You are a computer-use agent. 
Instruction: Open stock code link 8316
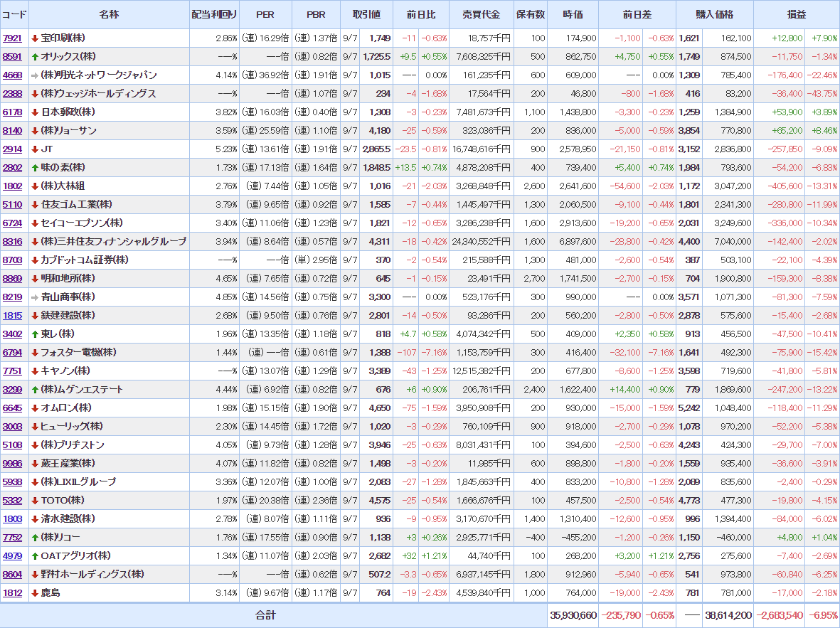click(x=12, y=242)
